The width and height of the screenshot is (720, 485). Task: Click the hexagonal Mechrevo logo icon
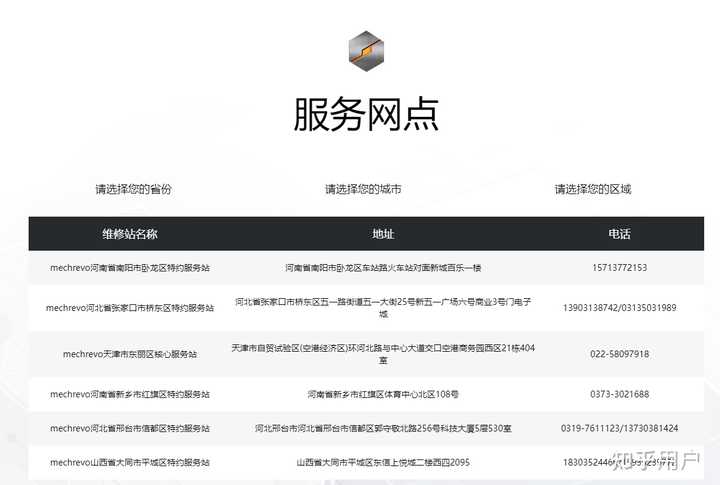click(366, 51)
